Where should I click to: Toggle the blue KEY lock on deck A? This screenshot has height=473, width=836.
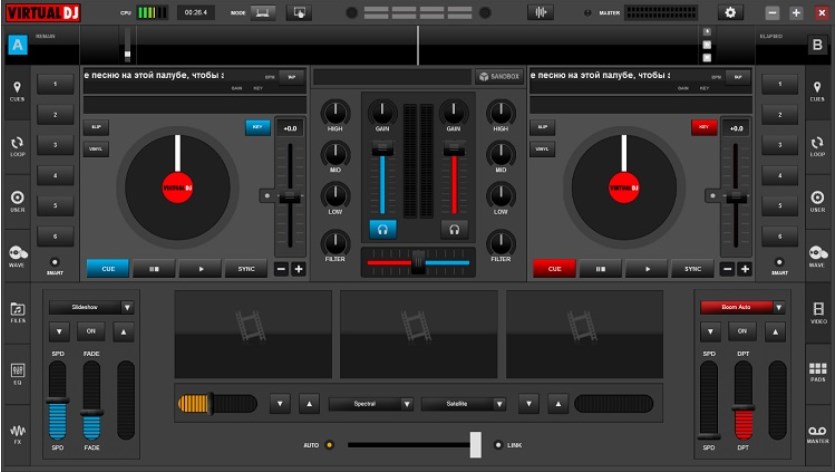[258, 127]
